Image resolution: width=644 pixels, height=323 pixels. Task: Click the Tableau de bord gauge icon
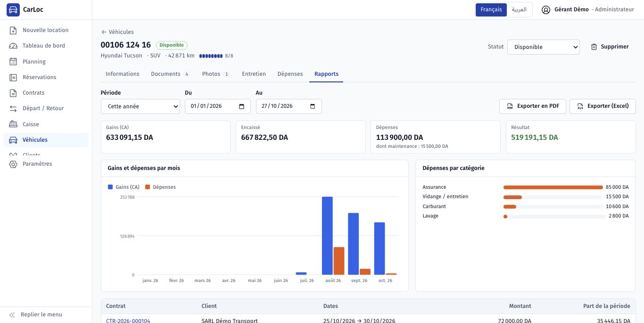(13, 46)
